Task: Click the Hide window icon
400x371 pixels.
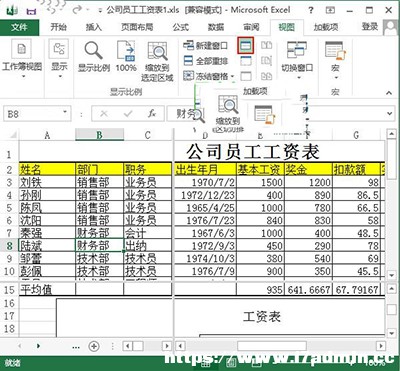Action: pos(246,61)
